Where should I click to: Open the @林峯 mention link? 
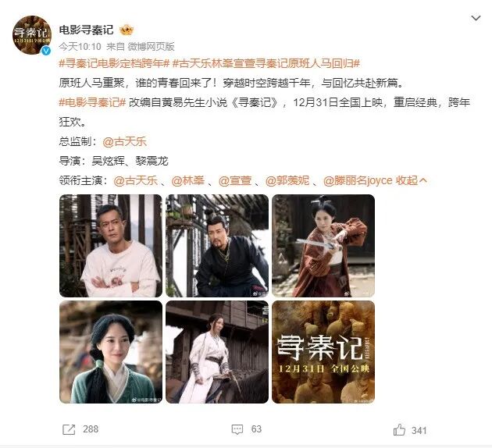point(188,180)
